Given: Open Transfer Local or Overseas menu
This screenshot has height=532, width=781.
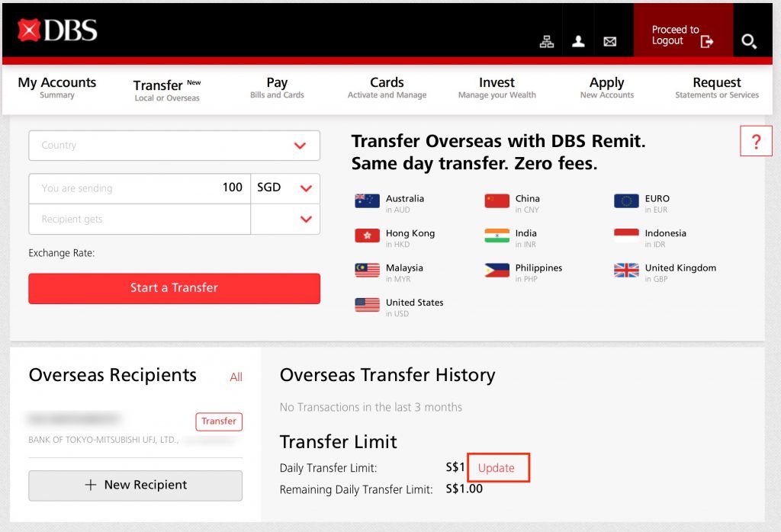Looking at the screenshot, I should 167,90.
